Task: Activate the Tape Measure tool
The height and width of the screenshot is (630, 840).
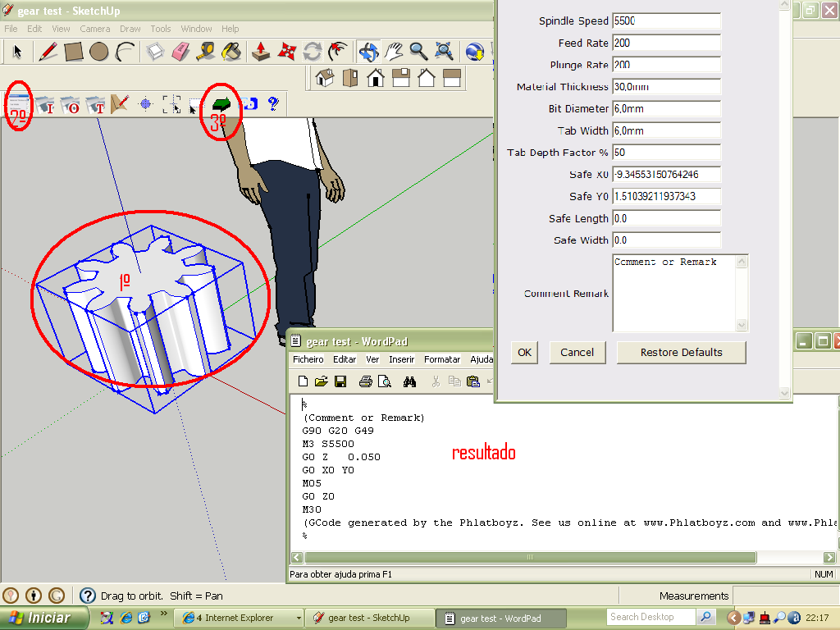Action: [206, 52]
